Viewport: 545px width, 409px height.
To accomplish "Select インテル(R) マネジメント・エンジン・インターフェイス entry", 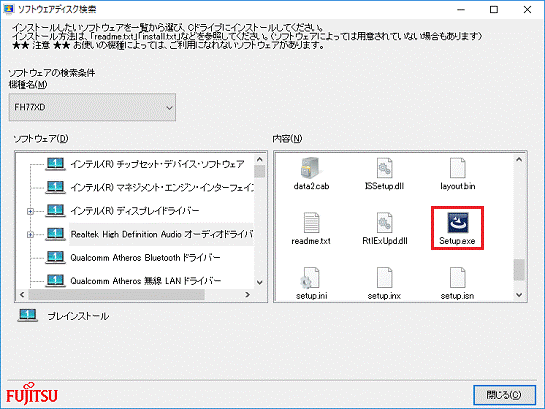I will (x=162, y=187).
